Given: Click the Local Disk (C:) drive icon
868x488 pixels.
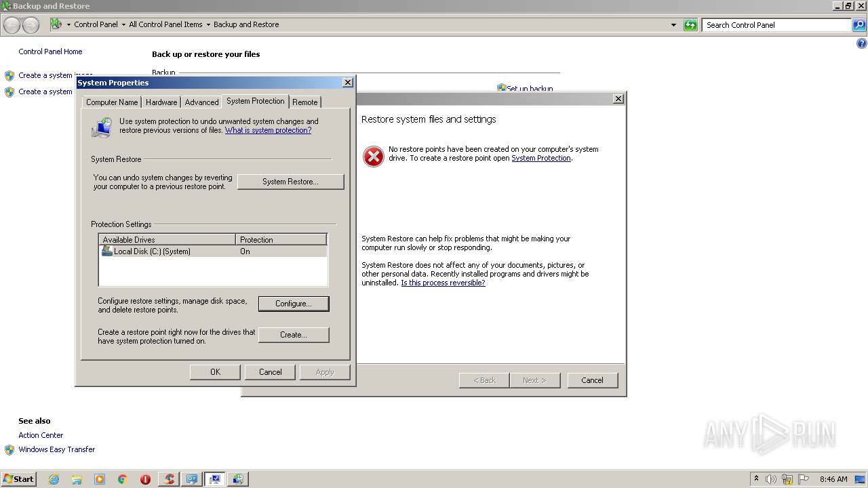Looking at the screenshot, I should (107, 251).
